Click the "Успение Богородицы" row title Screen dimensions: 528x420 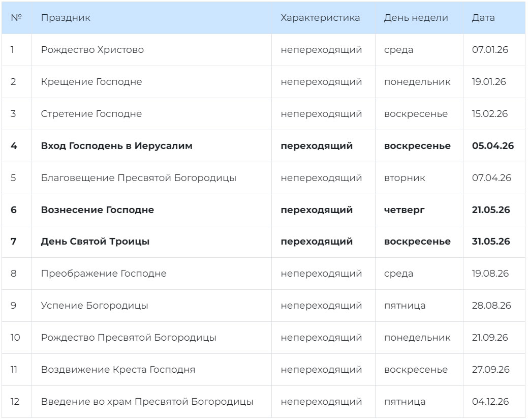pos(95,306)
